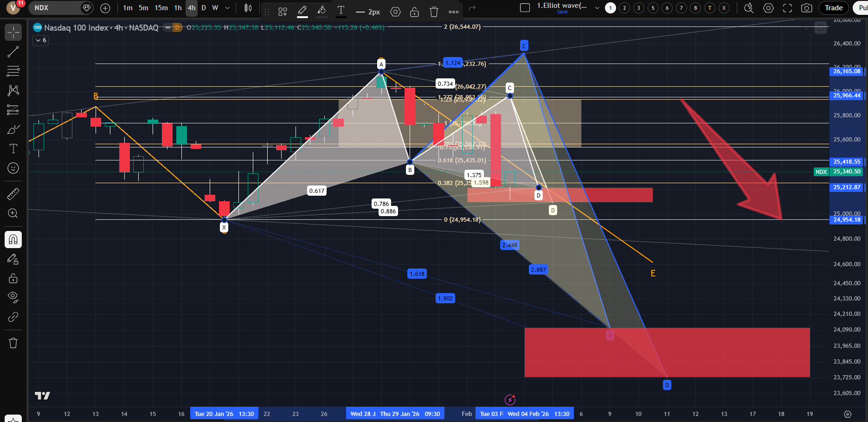Select the brush drawing tool
Viewport: 868px width, 422px height.
pos(13,129)
